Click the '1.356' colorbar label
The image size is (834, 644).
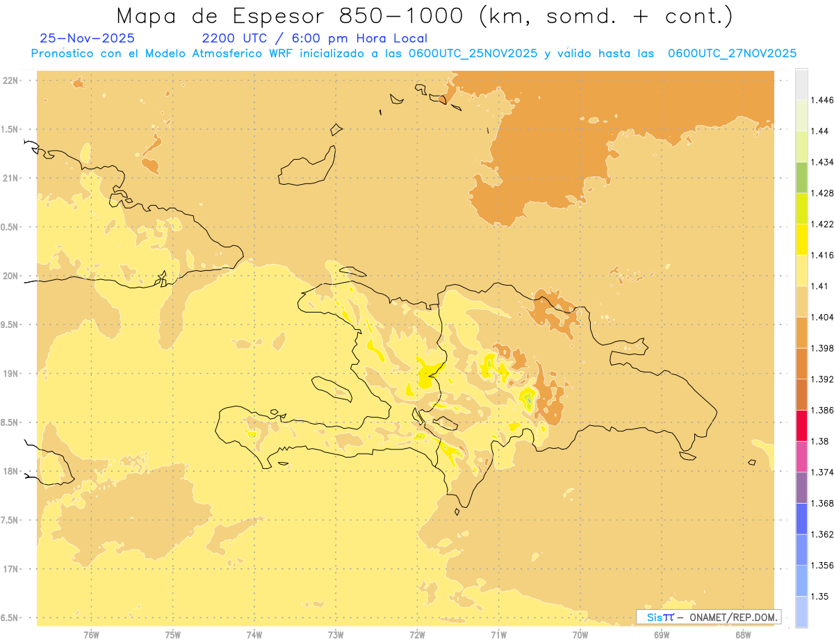click(821, 565)
